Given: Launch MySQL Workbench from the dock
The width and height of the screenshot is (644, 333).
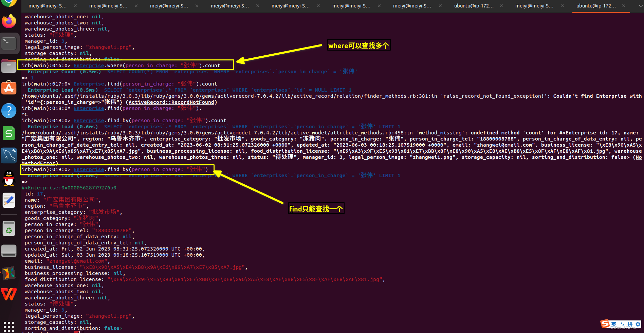Looking at the screenshot, I should point(9,155).
